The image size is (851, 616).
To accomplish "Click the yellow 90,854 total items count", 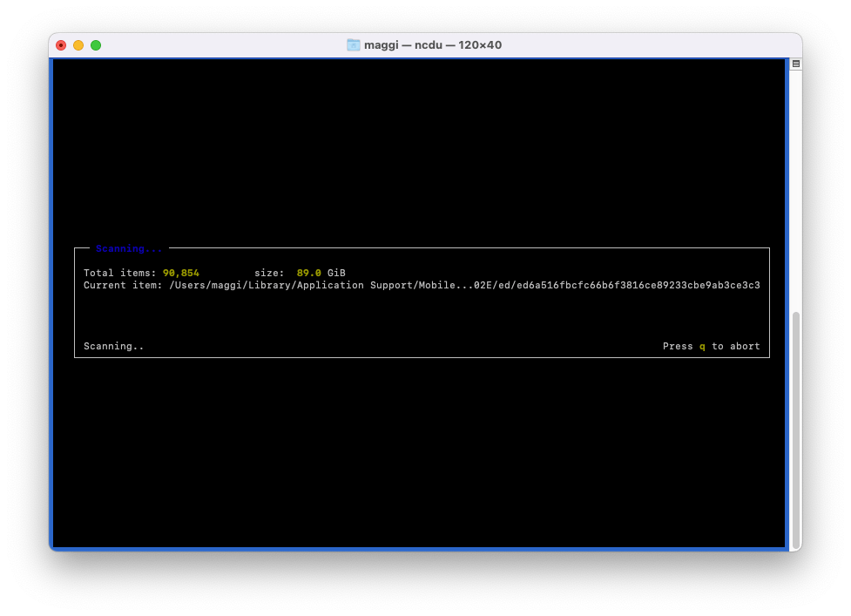I will point(180,273).
